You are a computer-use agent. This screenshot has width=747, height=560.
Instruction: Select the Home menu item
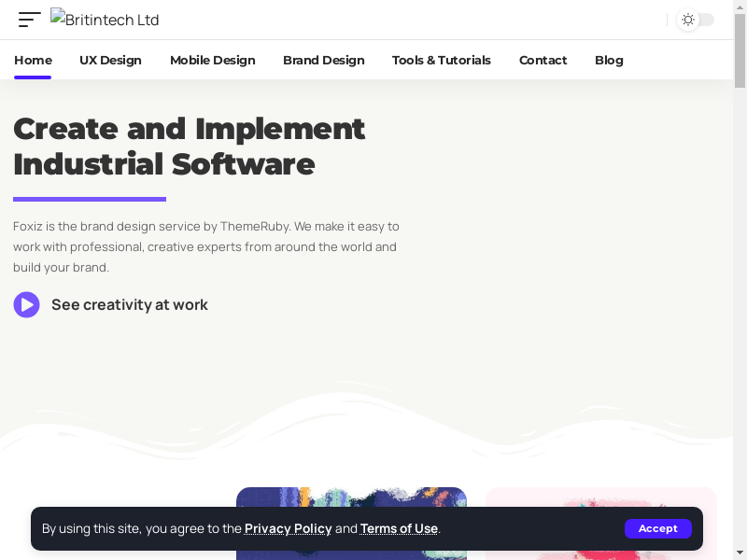click(x=33, y=60)
